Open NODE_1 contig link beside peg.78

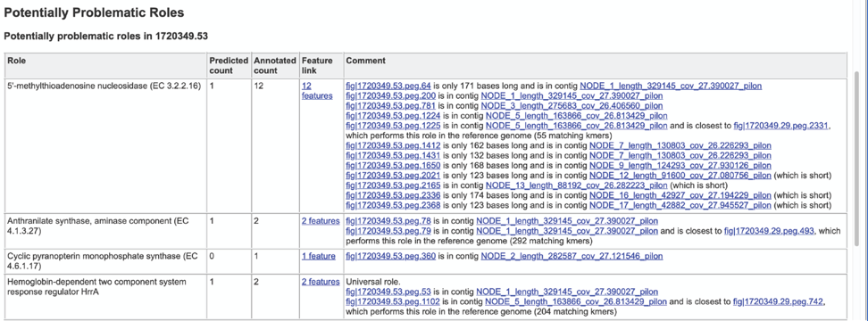pos(567,221)
